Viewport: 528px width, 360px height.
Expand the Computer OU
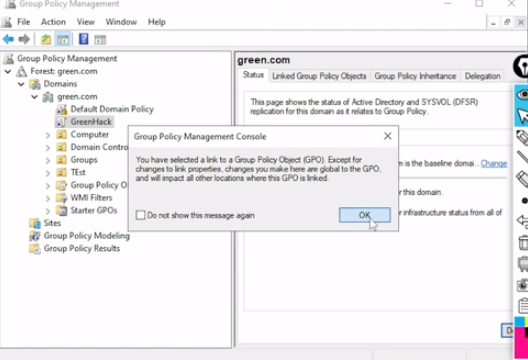48,135
